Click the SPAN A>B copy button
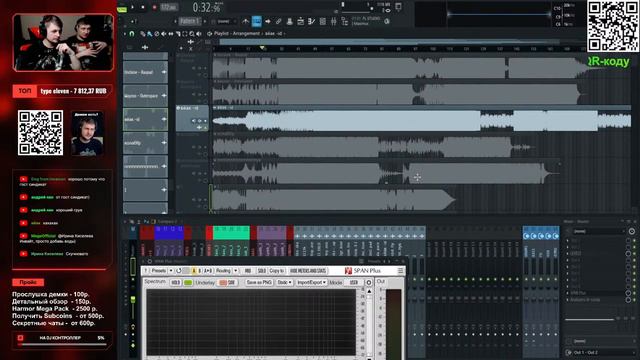This screenshot has height=360, width=640. pyautogui.click(x=208, y=271)
